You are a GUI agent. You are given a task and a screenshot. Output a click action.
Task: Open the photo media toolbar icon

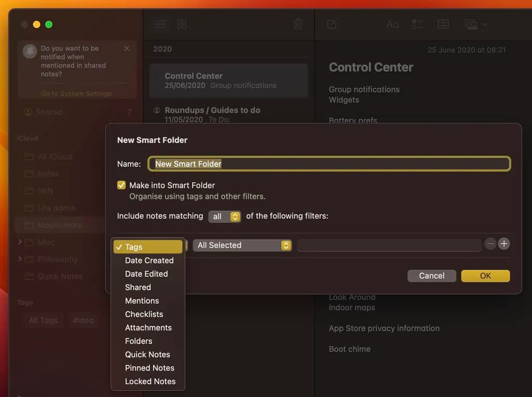(x=472, y=24)
